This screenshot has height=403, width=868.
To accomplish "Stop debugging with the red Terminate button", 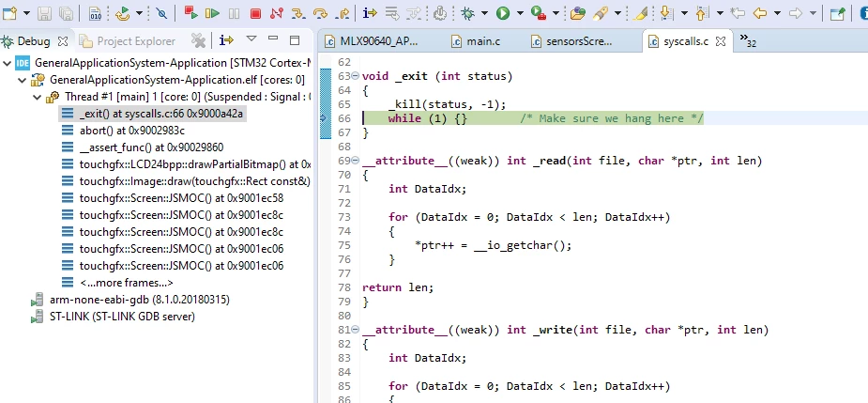I will (255, 13).
